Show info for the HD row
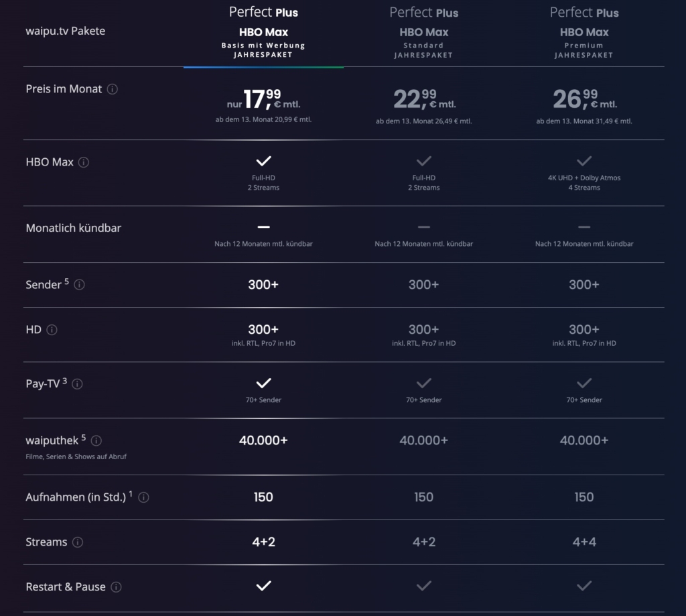 [x=52, y=330]
